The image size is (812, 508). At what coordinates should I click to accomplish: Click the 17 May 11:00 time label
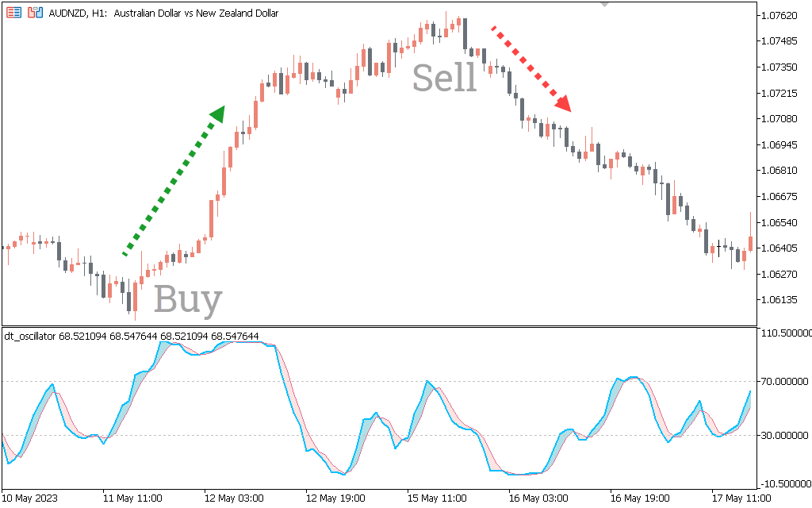click(740, 498)
